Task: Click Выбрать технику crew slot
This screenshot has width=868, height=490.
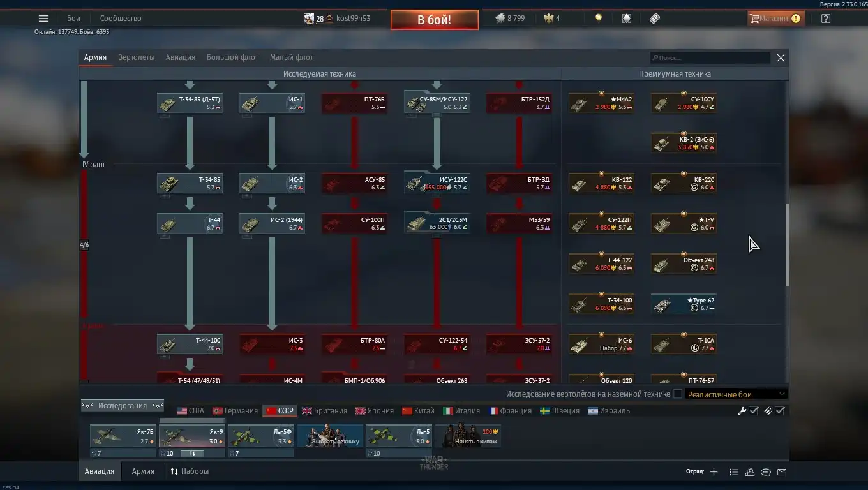Action: pyautogui.click(x=330, y=435)
